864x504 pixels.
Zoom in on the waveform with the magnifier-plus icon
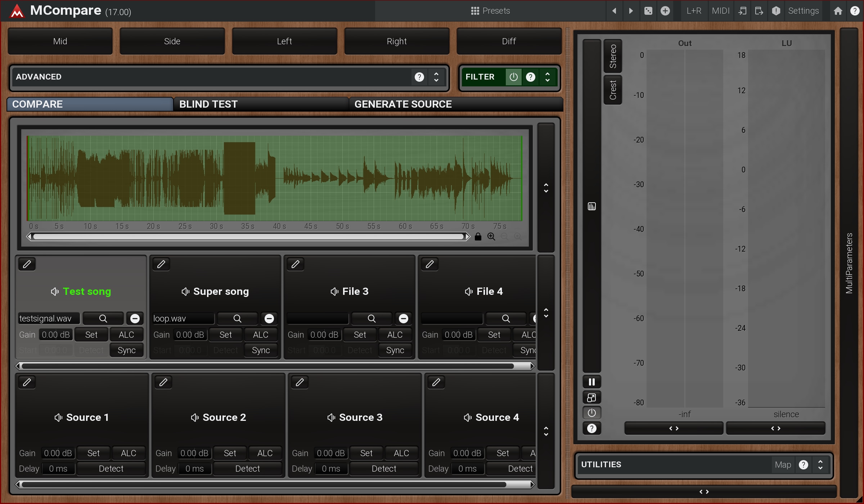(491, 237)
